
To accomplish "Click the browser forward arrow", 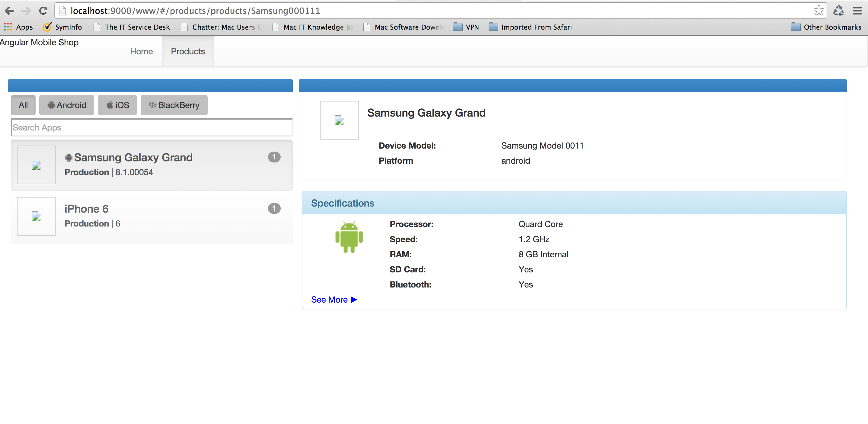I will [26, 11].
